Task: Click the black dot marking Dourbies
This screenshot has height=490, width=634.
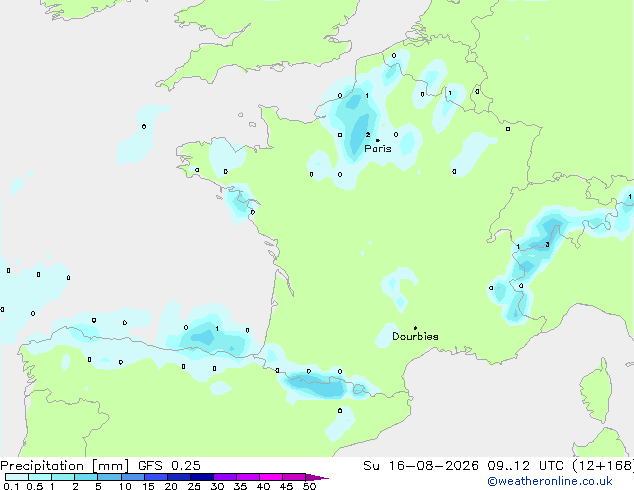Action: click(x=415, y=328)
